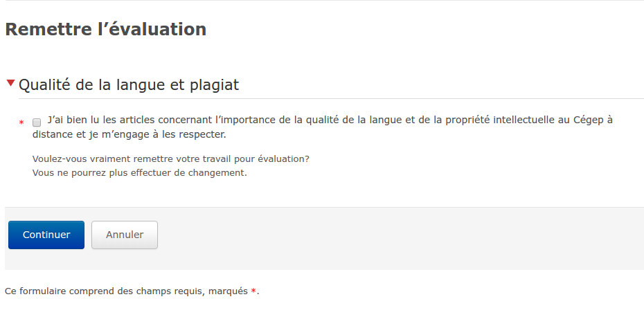Screen dimensions: 644x317
Task: Click the label starting 'J'ai bien lu les articles'
Action: pyautogui.click(x=208, y=120)
